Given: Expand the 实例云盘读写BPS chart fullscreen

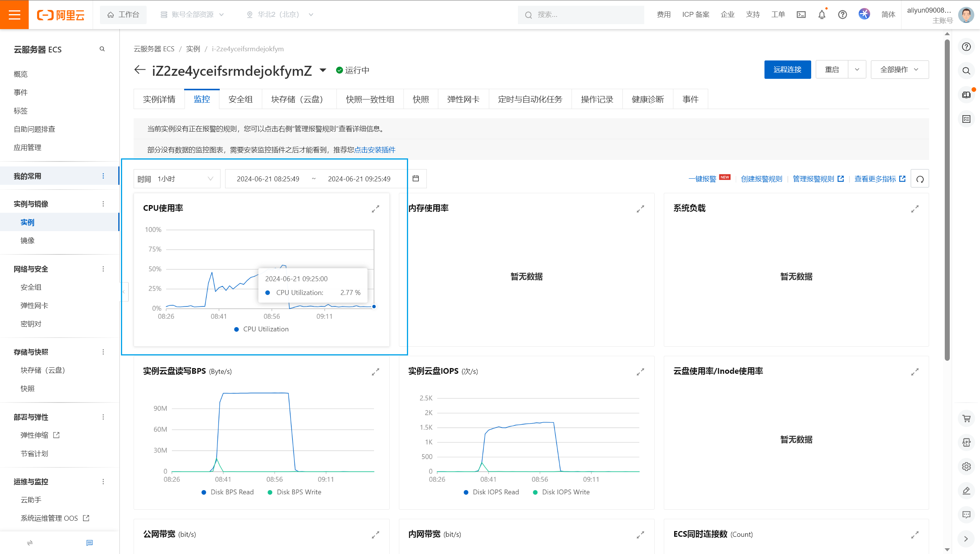Looking at the screenshot, I should (376, 372).
